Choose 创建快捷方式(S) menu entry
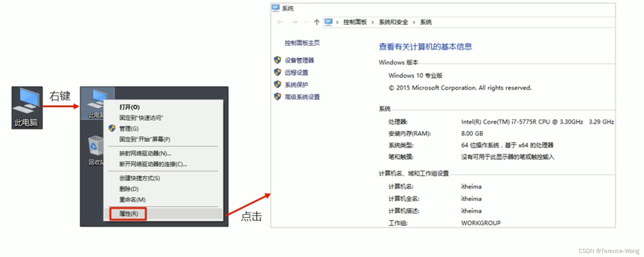Screen dimensions: 644x257 click(140, 178)
